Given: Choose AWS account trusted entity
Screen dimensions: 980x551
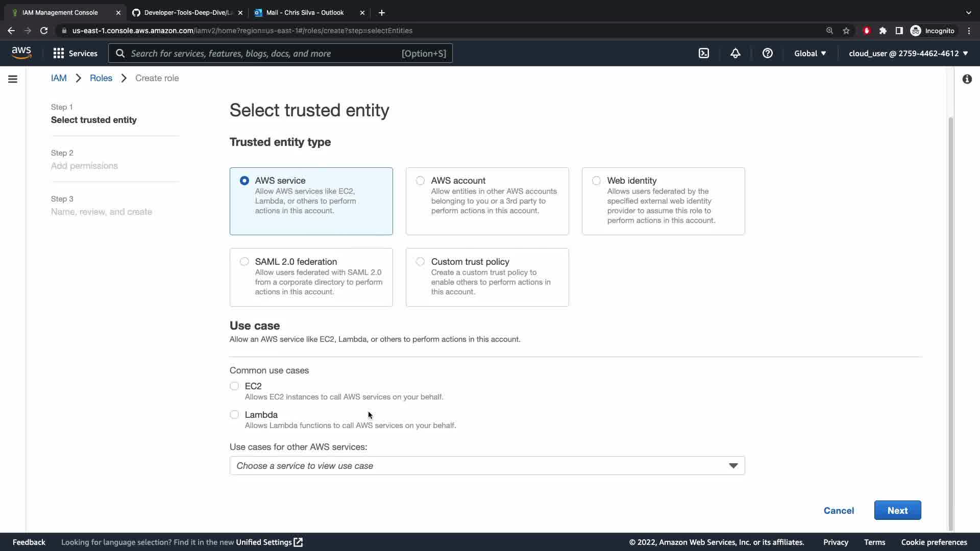Looking at the screenshot, I should (420, 181).
